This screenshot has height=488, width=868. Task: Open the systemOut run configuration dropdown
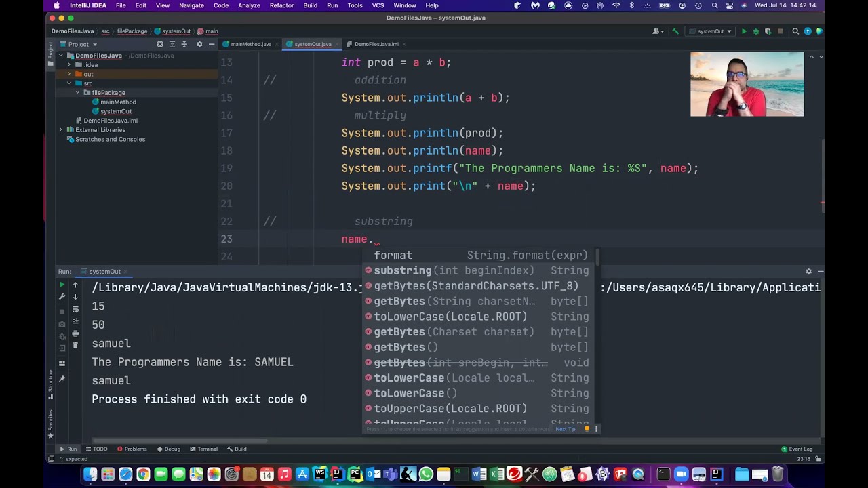[710, 31]
